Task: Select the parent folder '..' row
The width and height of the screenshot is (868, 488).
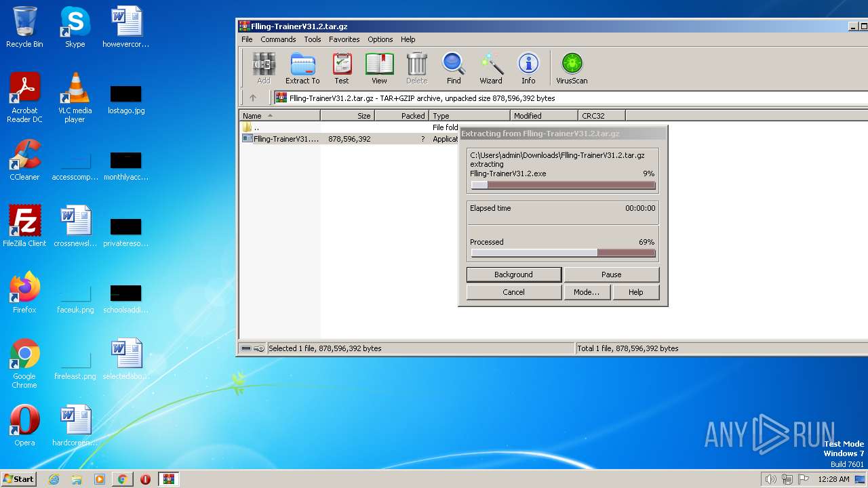Action: [349, 127]
